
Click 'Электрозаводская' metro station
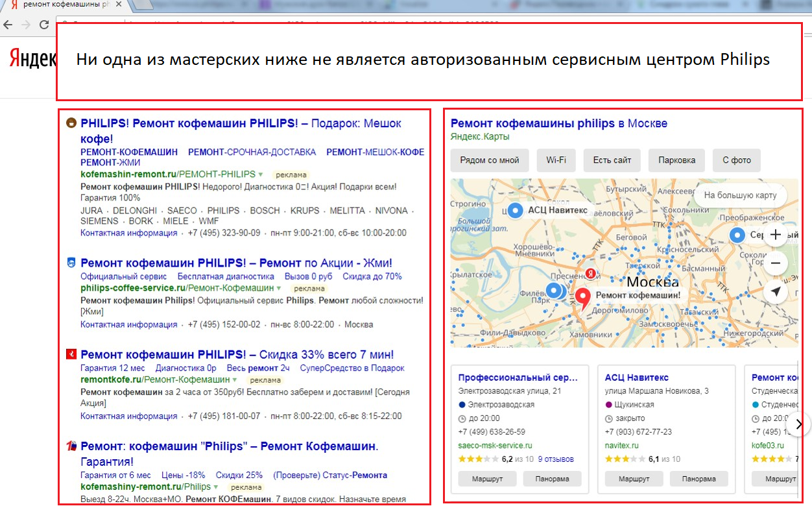[x=501, y=405]
